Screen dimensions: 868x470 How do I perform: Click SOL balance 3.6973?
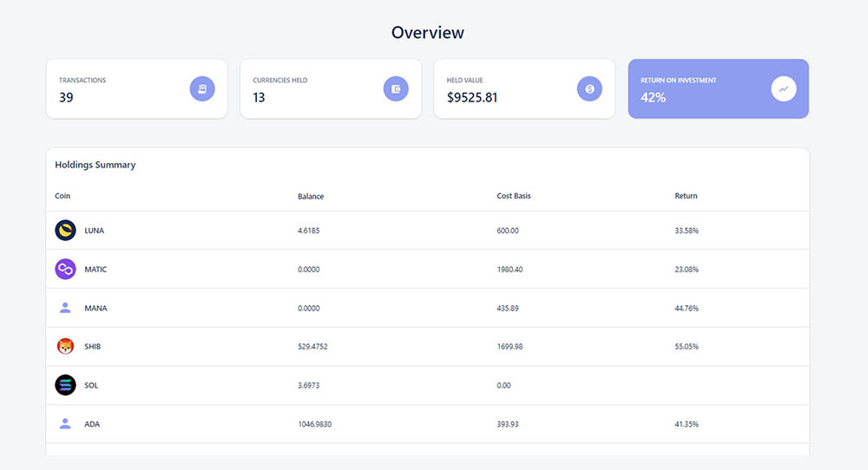(308, 385)
